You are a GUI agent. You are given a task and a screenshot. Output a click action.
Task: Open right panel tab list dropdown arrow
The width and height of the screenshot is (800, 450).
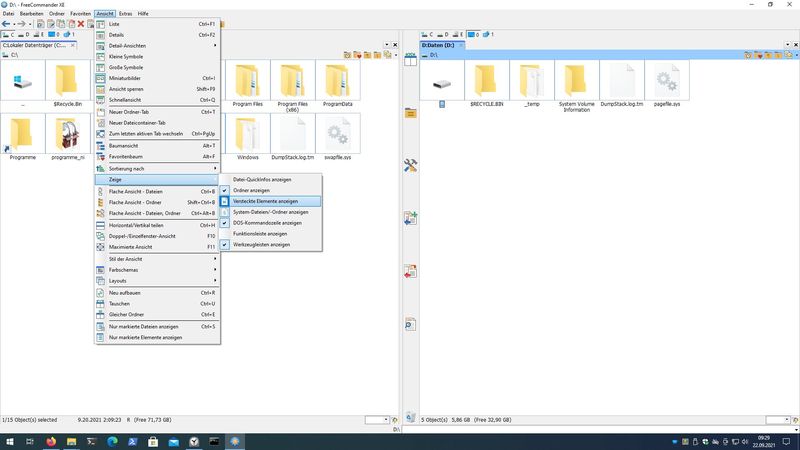(787, 45)
